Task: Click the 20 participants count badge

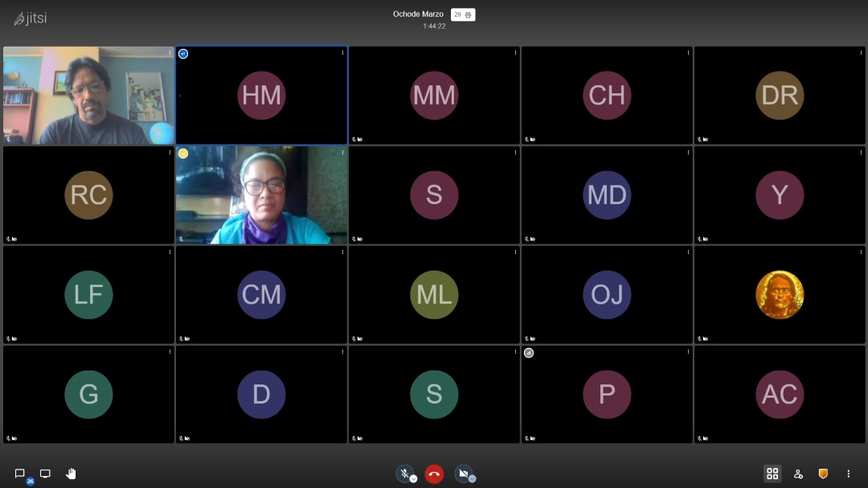Action: (x=463, y=14)
